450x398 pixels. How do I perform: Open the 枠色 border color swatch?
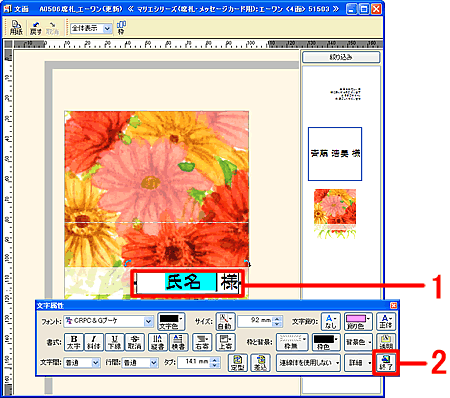point(326,342)
